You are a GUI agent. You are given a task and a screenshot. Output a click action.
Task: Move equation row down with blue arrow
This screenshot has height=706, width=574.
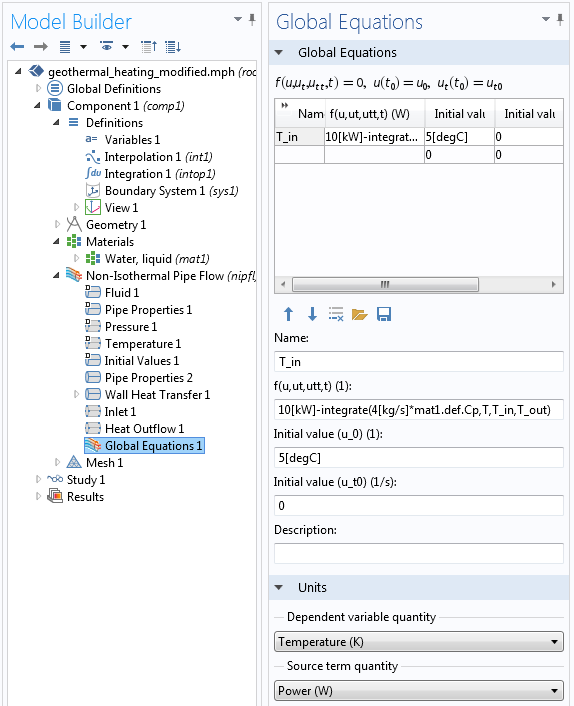(312, 314)
